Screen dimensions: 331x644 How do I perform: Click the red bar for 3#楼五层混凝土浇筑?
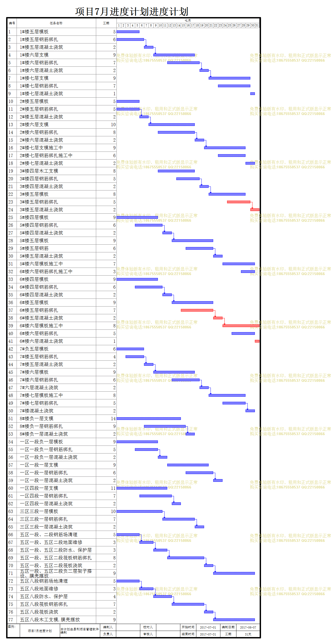click(255, 210)
